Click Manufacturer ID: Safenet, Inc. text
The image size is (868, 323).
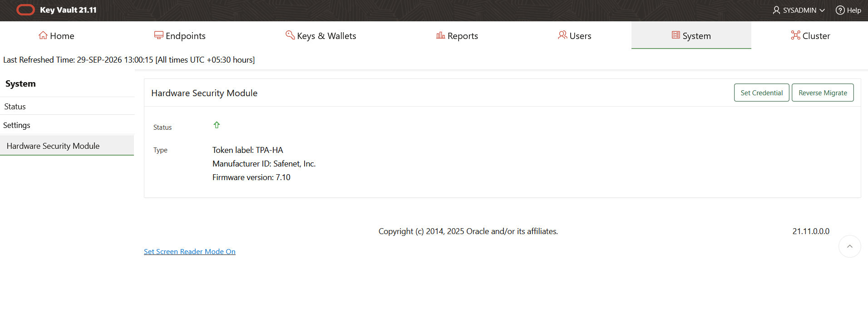coord(264,164)
